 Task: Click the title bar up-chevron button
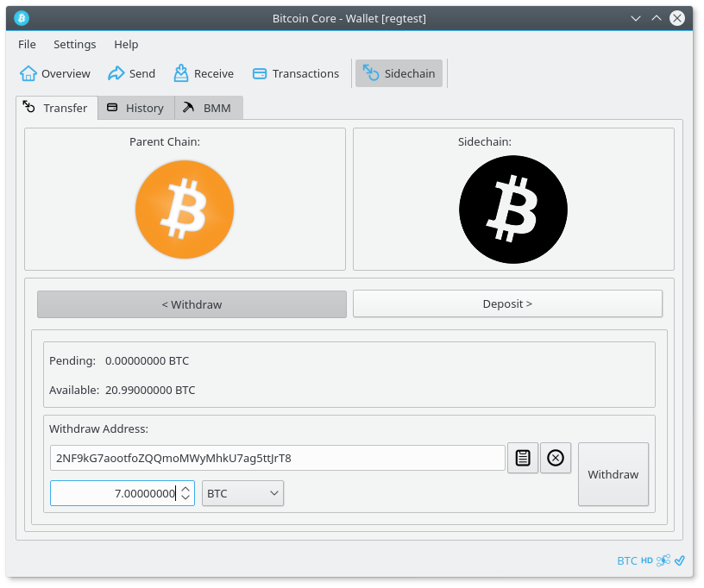point(656,18)
